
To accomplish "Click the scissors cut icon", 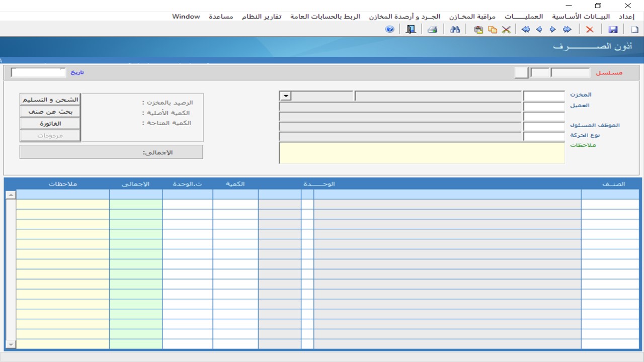I will pos(506,30).
